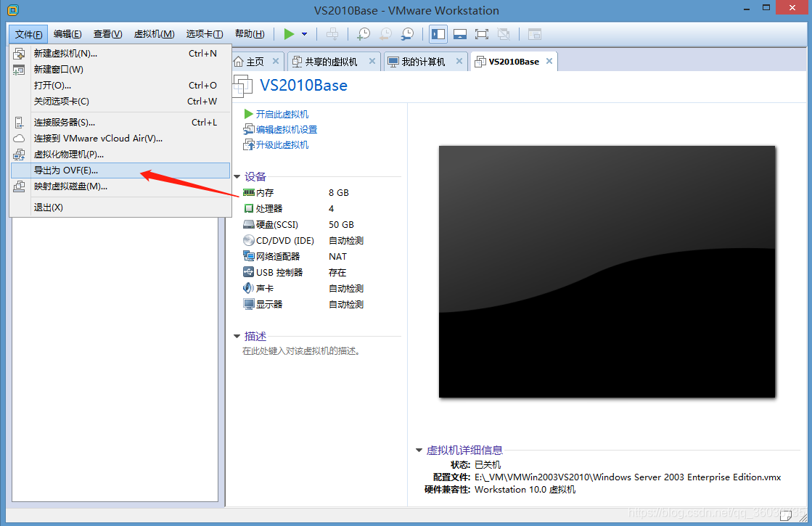Viewport: 812px width, 526px height.
Task: Close the 主页 tab
Action: tap(276, 61)
